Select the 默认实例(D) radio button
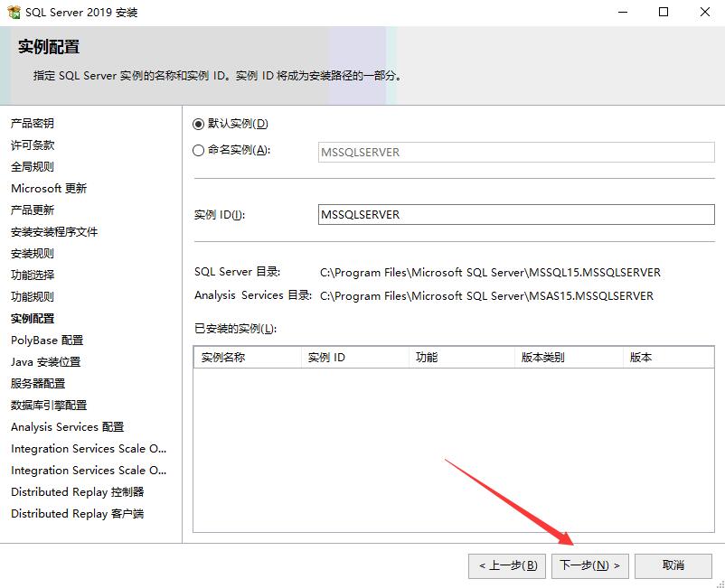The width and height of the screenshot is (725, 588). click(198, 125)
